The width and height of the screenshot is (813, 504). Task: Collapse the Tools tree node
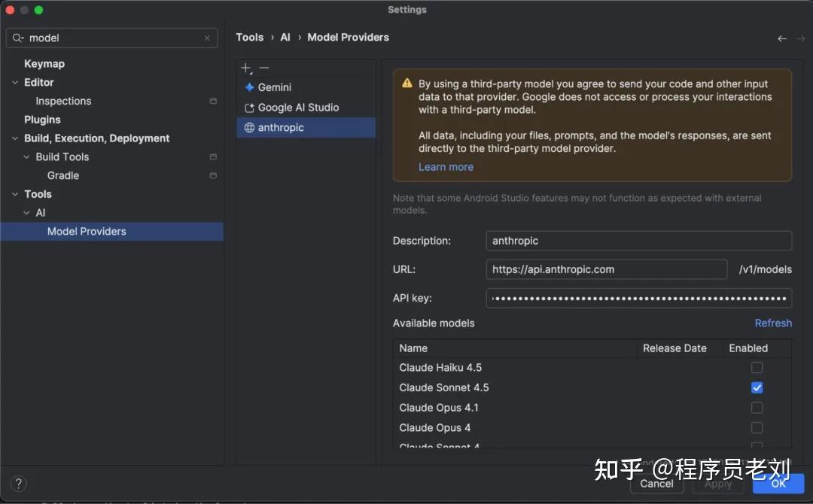15,194
